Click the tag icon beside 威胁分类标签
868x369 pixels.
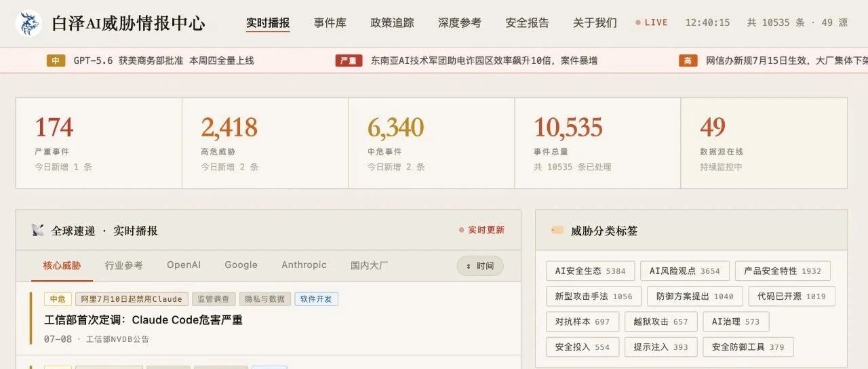[557, 231]
